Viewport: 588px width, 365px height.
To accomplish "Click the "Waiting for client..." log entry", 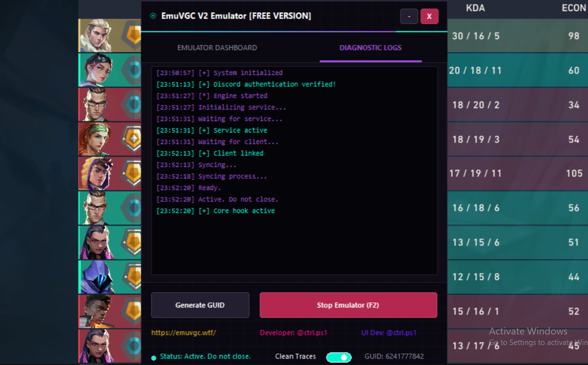I will 217,142.
